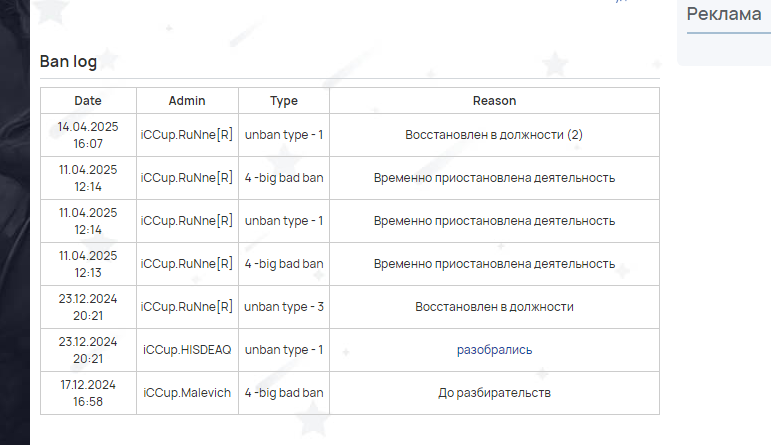This screenshot has width=771, height=445.
Task: Click the 11.04.2025 12:13 date cell
Action: [x=88, y=264]
